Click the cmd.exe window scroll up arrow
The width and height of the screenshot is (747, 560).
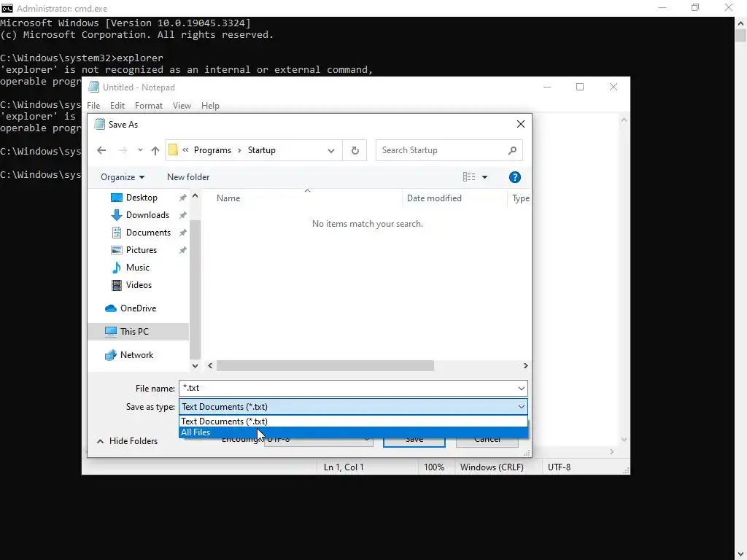coord(741,23)
